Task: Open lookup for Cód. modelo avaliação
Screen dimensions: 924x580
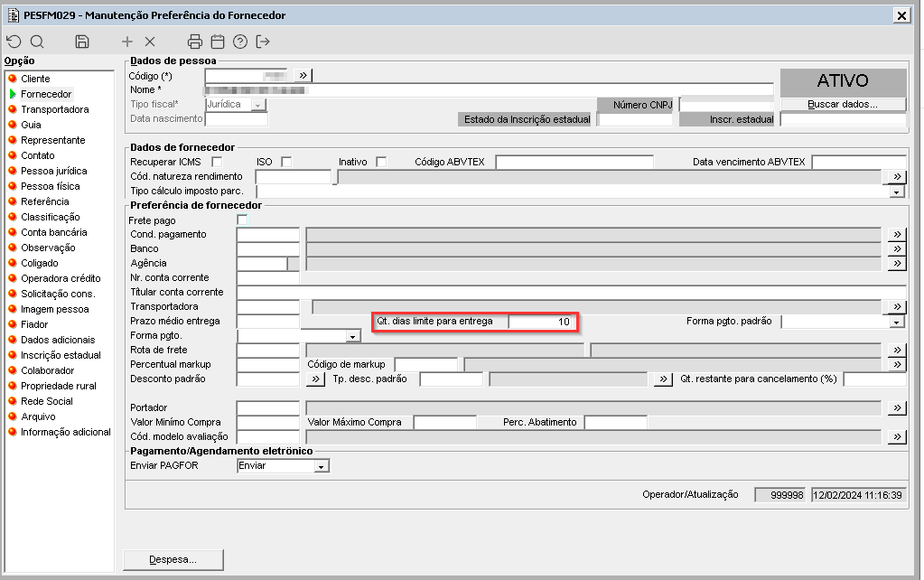Action: 896,436
